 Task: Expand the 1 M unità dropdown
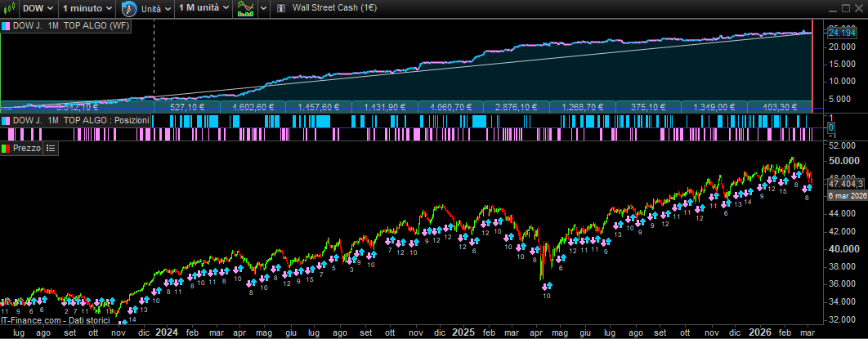point(204,8)
